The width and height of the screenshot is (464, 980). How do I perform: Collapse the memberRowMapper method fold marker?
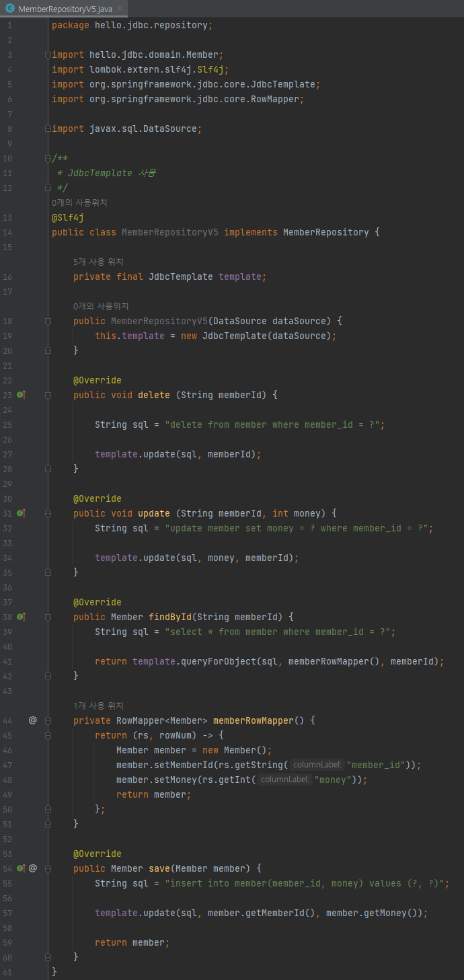tap(48, 720)
